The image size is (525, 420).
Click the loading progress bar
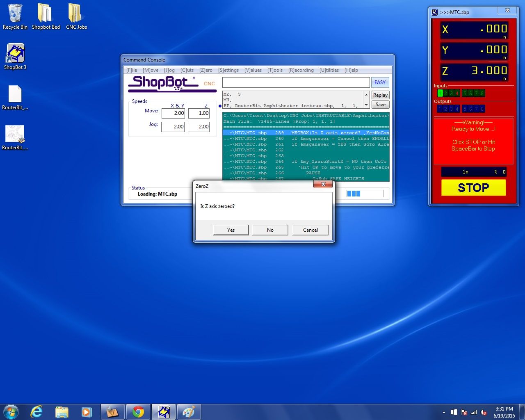click(x=365, y=194)
